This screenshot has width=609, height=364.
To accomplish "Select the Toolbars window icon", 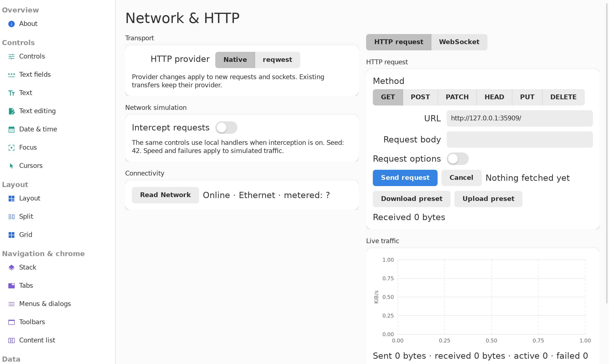I will (12, 322).
